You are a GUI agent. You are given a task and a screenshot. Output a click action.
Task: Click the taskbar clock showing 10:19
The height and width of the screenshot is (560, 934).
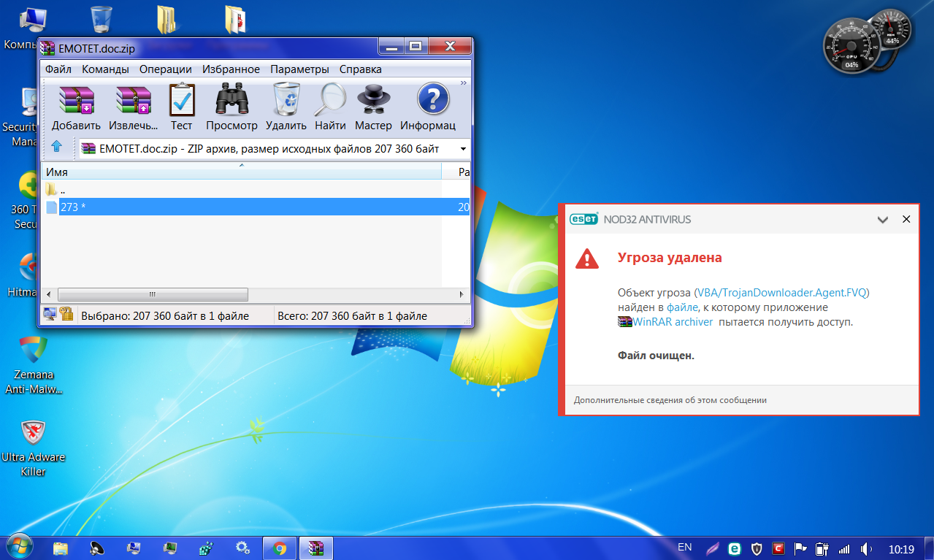(903, 548)
